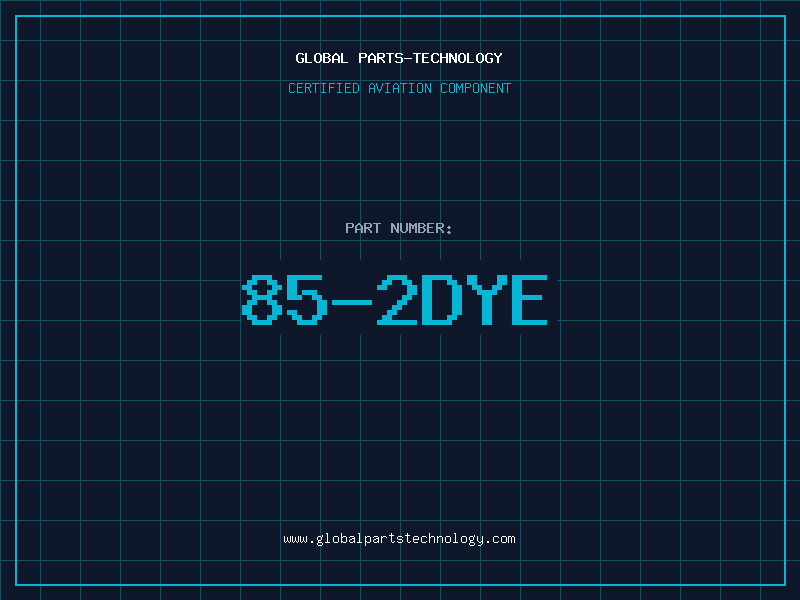Click the letter E ending the part number
The height and width of the screenshot is (600, 800).
pyautogui.click(x=527, y=301)
